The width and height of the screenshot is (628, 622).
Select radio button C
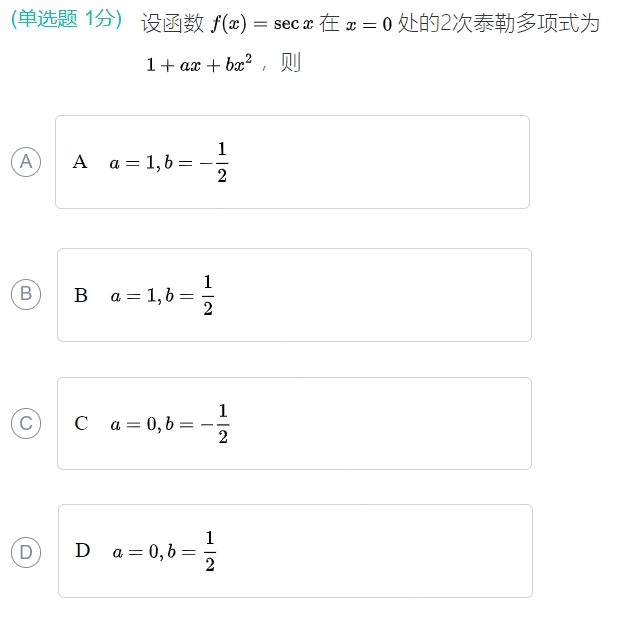[26, 423]
